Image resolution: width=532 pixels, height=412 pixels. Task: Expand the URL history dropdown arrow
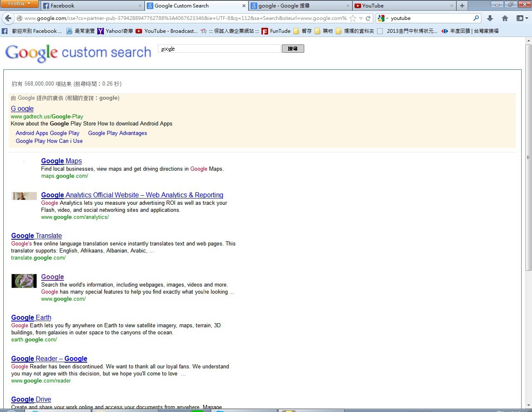click(x=361, y=18)
